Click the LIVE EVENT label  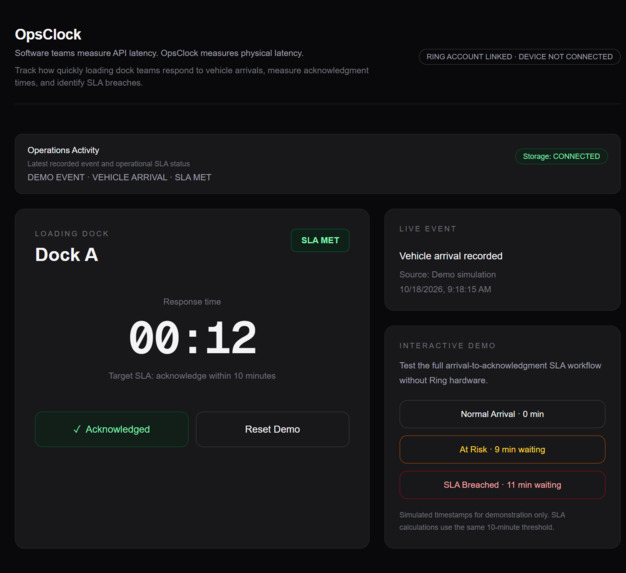(x=428, y=229)
